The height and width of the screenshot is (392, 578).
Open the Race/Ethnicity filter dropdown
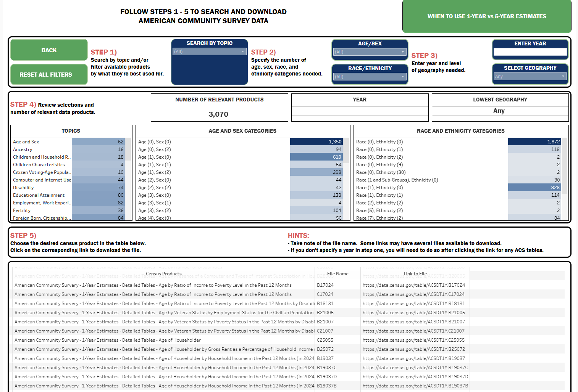click(x=370, y=77)
